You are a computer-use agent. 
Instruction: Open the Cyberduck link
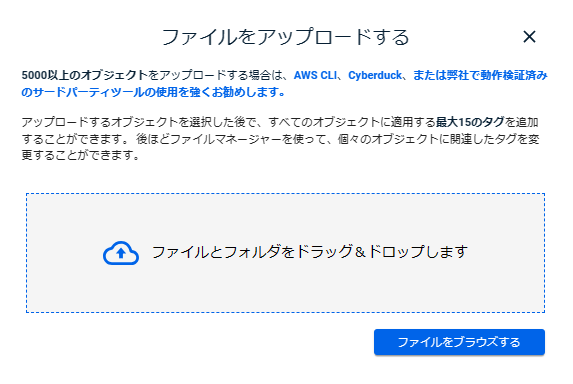pos(375,75)
